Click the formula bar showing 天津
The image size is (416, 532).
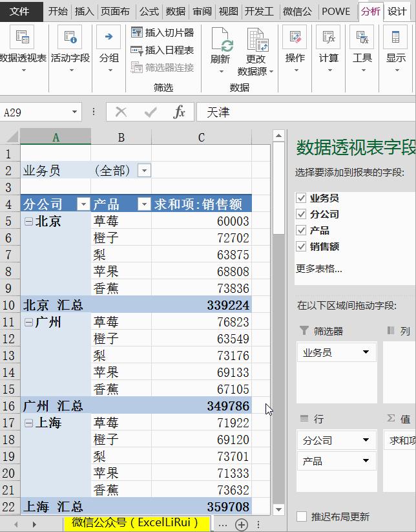306,112
